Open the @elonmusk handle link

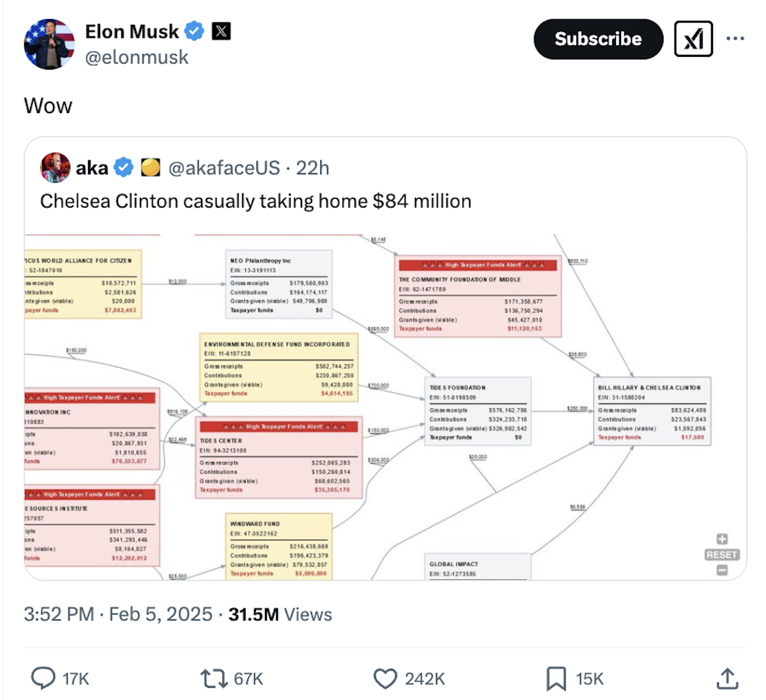pos(137,57)
